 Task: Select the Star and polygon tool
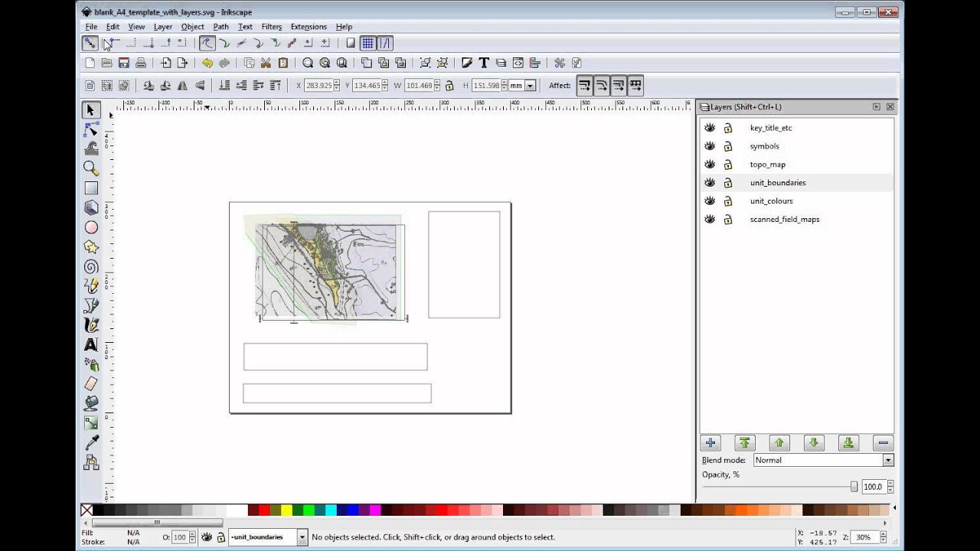click(x=91, y=247)
